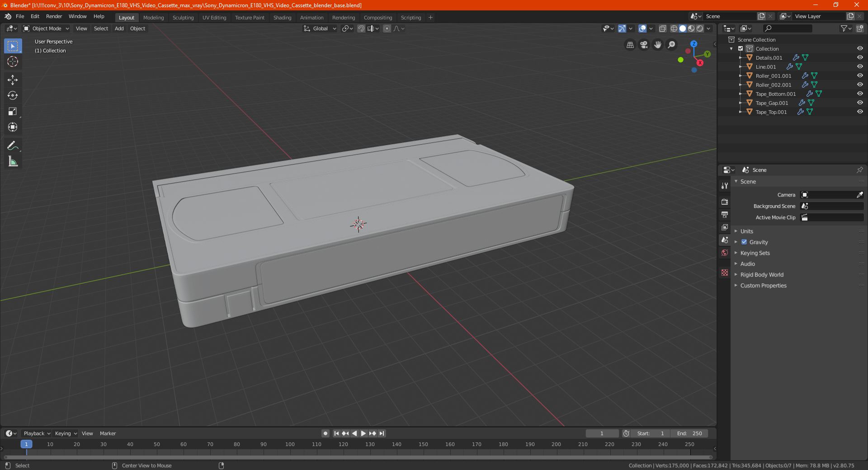Disable the Gravity checkbox
Viewport: 868px width, 470px height.
coord(744,242)
